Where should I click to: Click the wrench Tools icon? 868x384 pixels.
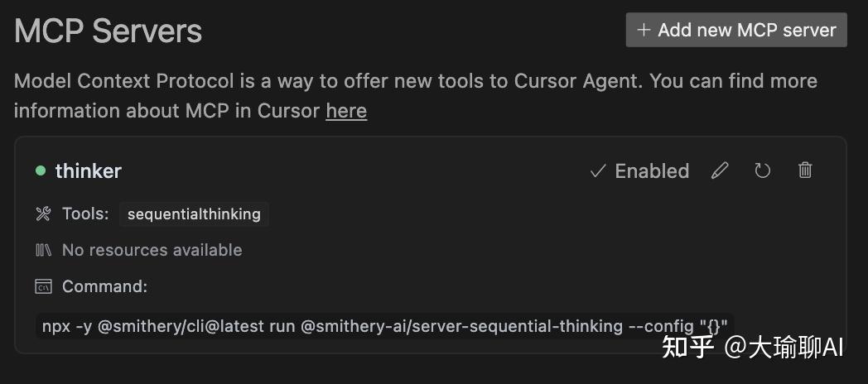click(44, 214)
